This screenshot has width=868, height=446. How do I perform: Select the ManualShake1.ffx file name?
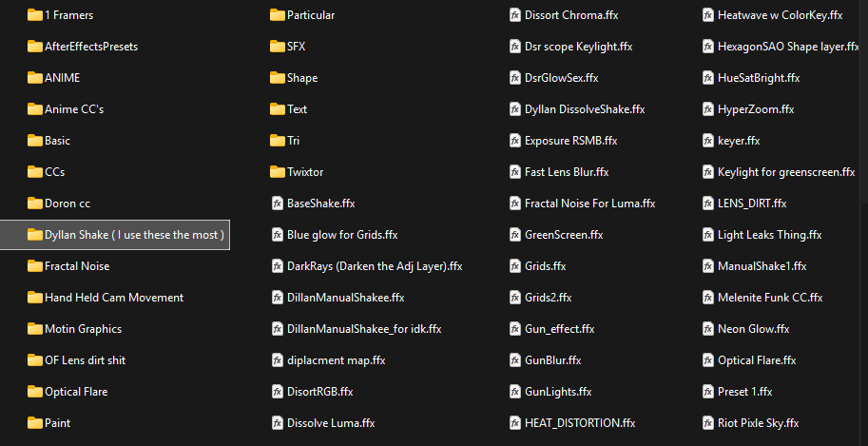click(762, 266)
